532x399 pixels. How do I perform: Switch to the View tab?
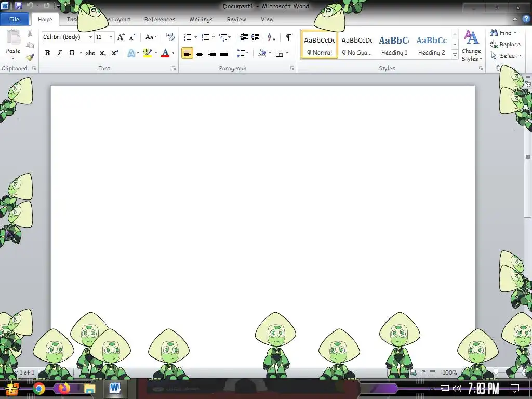(267, 19)
